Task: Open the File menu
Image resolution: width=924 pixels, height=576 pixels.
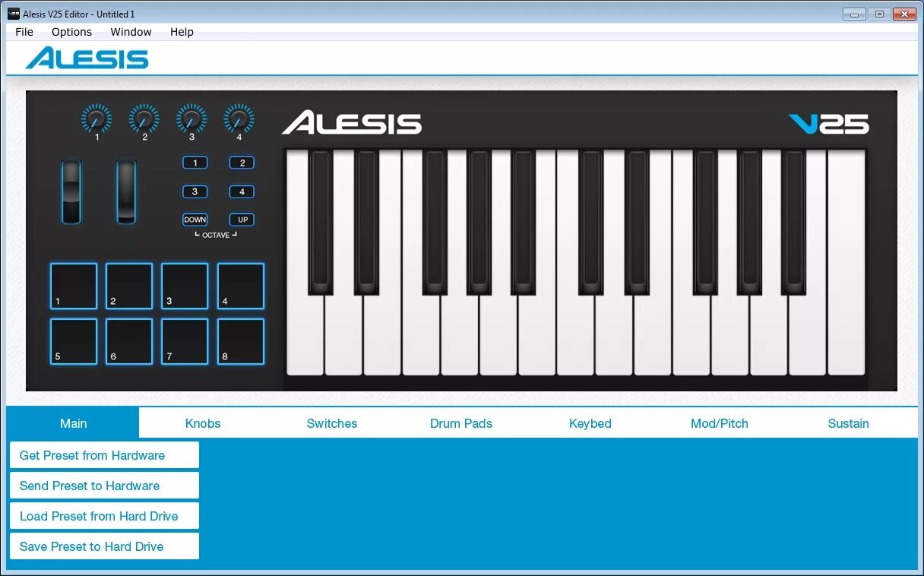Action: point(24,32)
